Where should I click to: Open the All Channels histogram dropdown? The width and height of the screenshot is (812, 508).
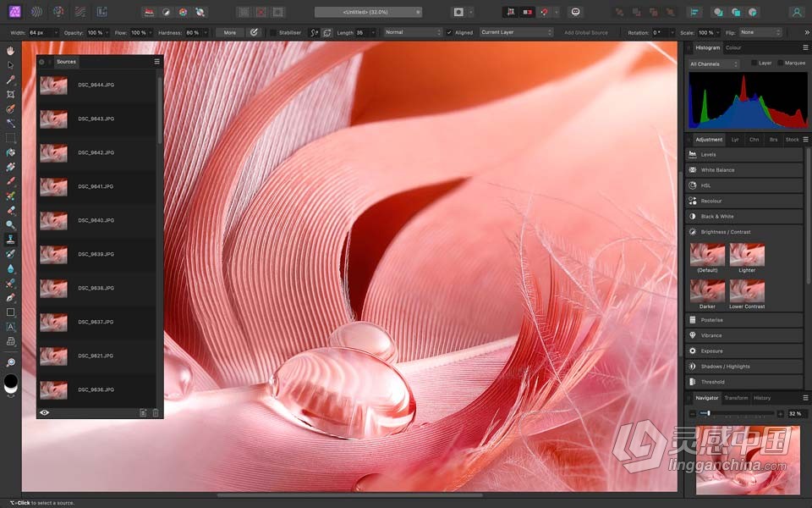(713, 63)
